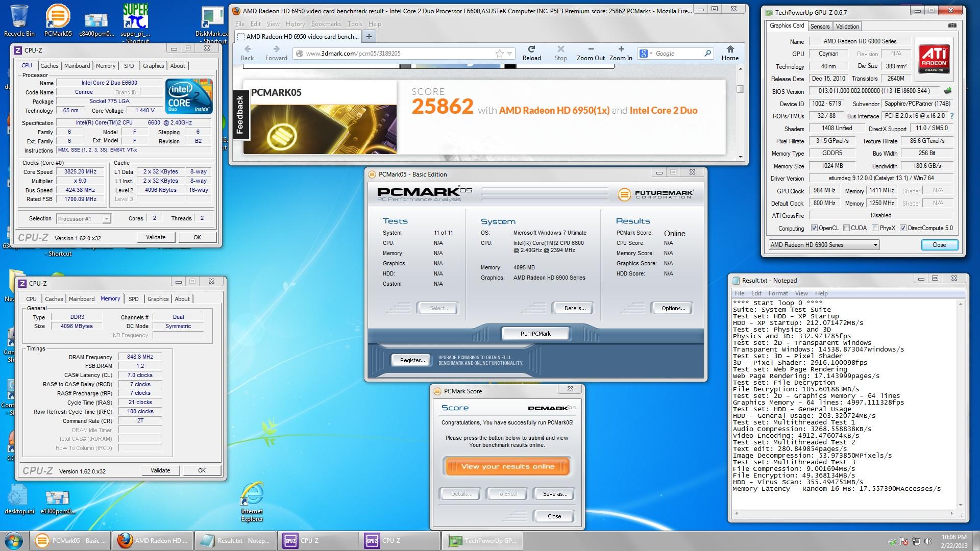Open SPD tab in bottom CPU-Z window

[x=133, y=299]
